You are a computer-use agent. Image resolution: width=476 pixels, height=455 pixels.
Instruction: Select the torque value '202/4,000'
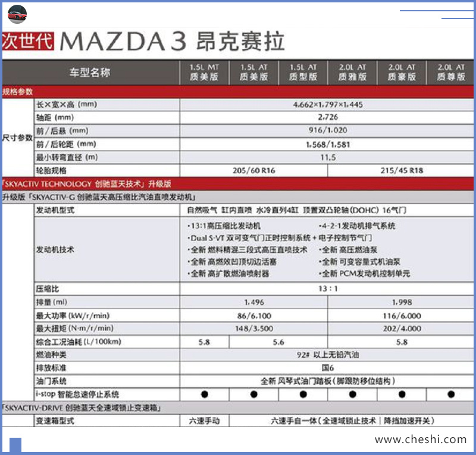point(402,329)
